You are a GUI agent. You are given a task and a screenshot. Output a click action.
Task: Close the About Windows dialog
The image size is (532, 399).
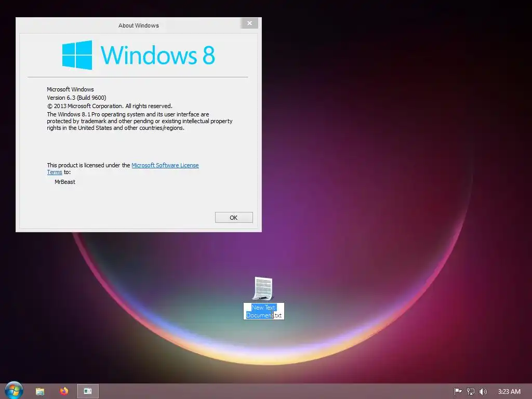click(x=249, y=23)
